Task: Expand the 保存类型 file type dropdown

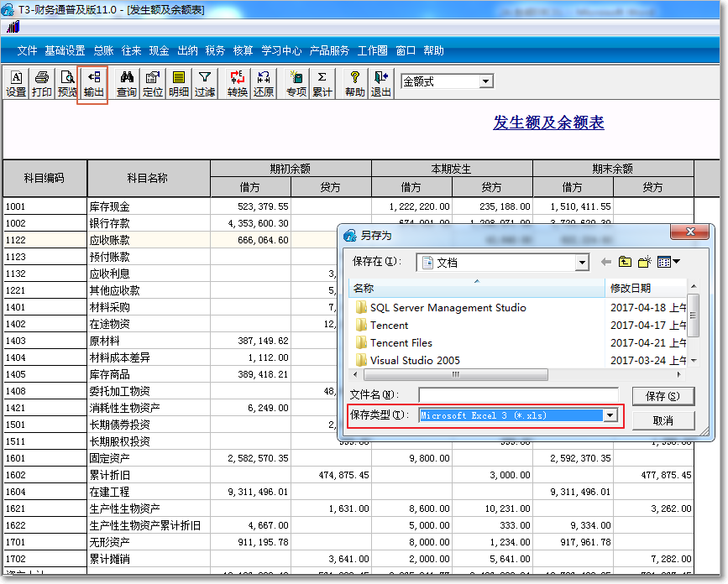Action: point(610,415)
